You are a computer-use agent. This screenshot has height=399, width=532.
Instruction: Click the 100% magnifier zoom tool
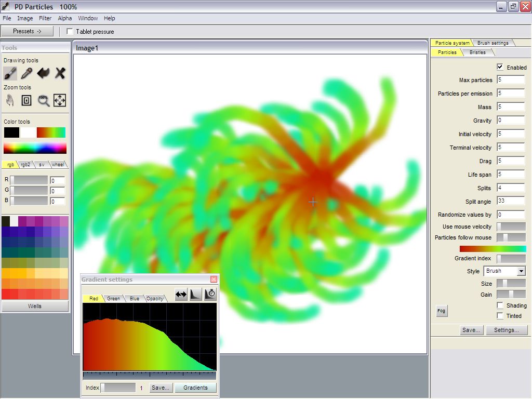click(43, 100)
